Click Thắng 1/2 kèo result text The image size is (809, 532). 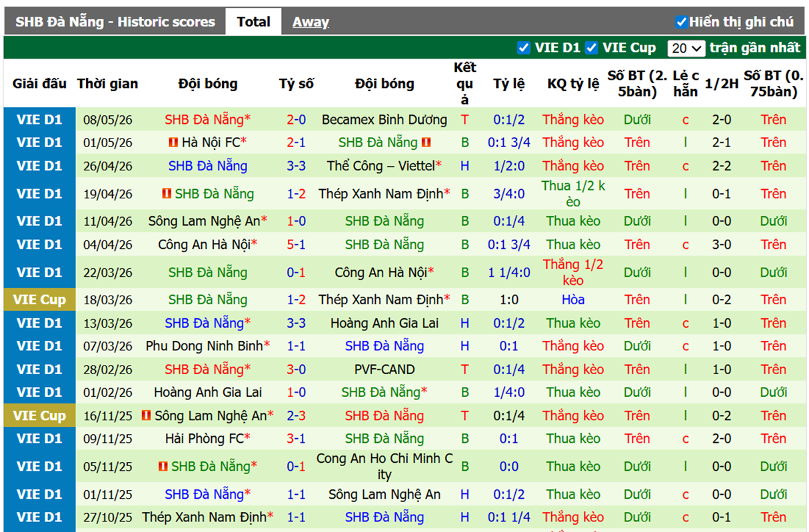(573, 272)
